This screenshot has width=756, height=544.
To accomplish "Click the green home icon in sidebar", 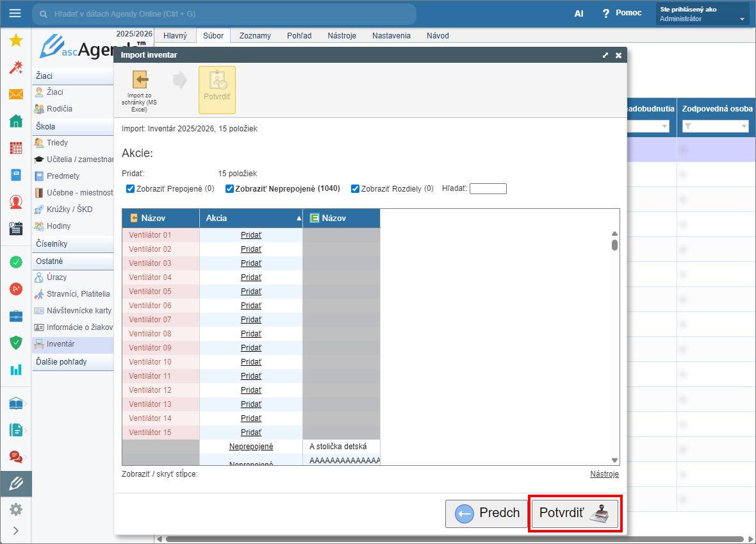I will (16, 122).
